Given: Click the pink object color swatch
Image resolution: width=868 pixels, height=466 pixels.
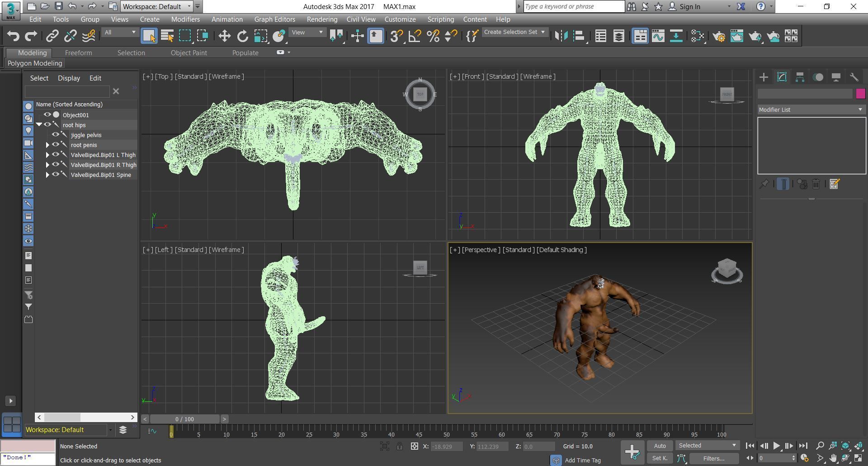Looking at the screenshot, I should [860, 94].
